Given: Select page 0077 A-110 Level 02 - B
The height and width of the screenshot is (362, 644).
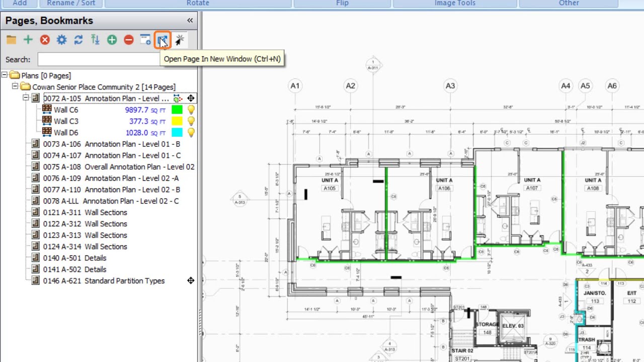Looking at the screenshot, I should pyautogui.click(x=111, y=190).
